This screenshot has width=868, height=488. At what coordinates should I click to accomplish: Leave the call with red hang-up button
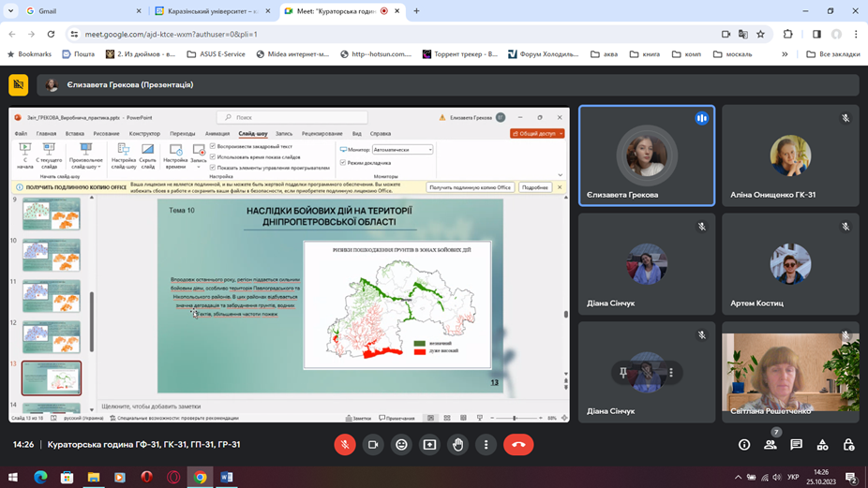click(518, 445)
